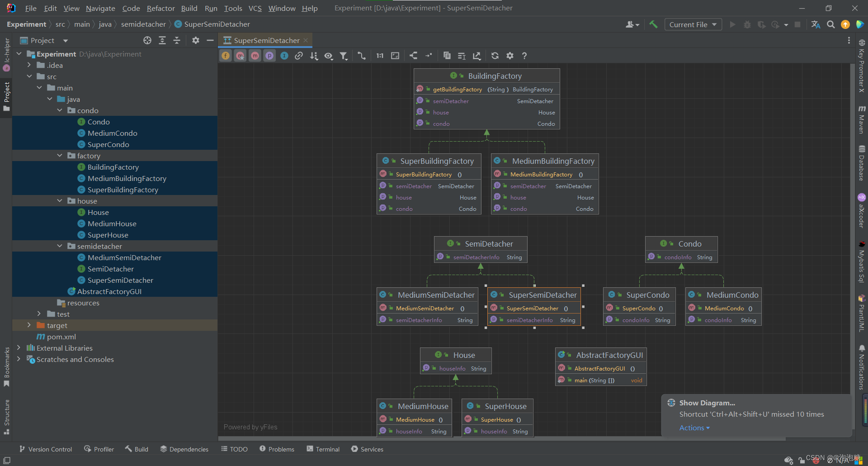Toggle dependency links with the link icon
This screenshot has width=868, height=466.
point(299,55)
